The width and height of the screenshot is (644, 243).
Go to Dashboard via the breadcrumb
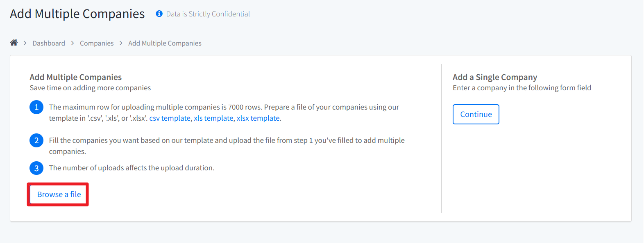point(49,43)
